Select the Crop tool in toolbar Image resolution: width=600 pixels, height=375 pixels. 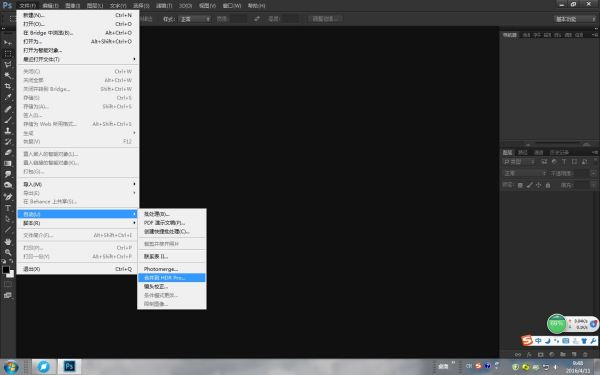coord(8,86)
